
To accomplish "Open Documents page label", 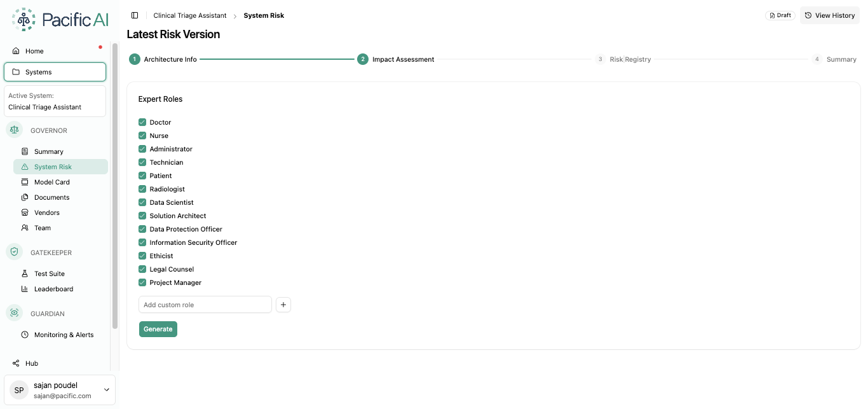I will click(51, 197).
